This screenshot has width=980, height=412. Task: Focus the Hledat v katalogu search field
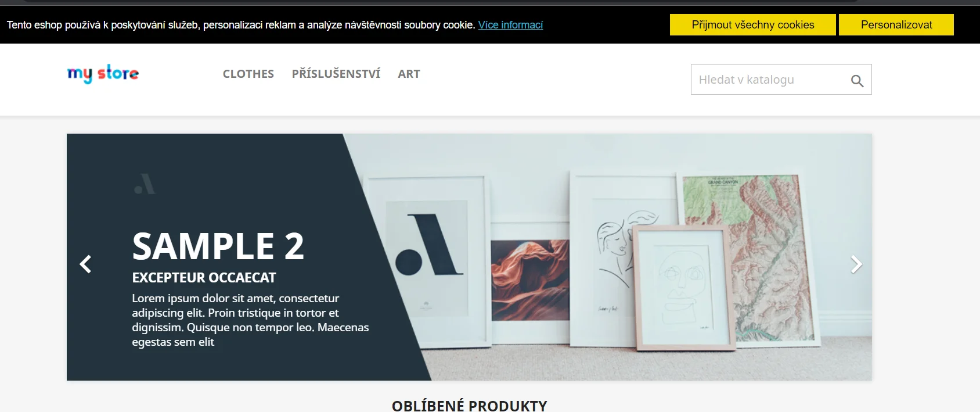[770, 80]
